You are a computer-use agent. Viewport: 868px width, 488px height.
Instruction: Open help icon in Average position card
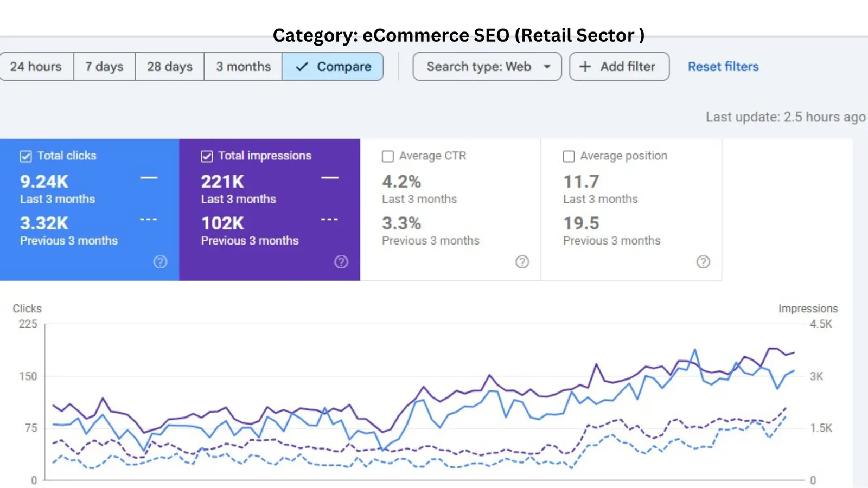tap(703, 262)
